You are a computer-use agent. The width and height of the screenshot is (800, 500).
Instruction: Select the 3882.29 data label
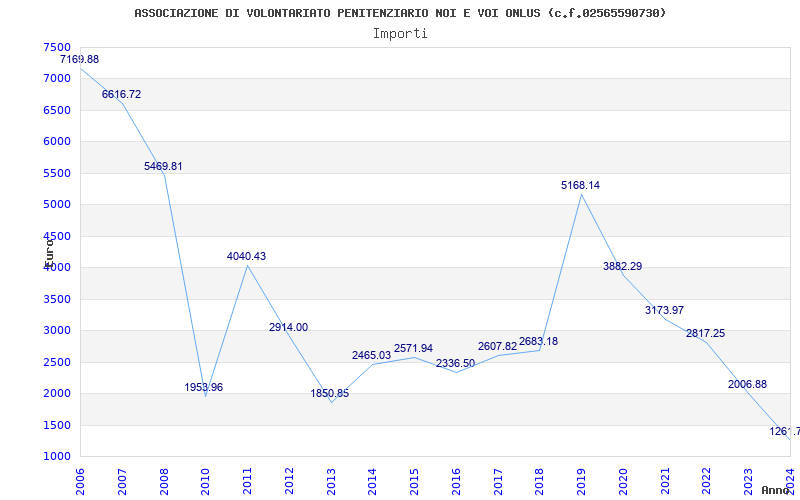(x=622, y=266)
